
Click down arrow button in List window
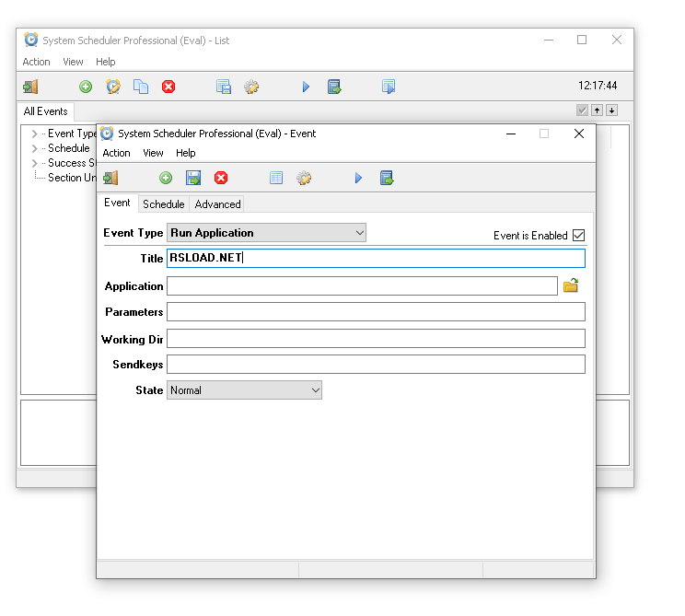coord(611,110)
